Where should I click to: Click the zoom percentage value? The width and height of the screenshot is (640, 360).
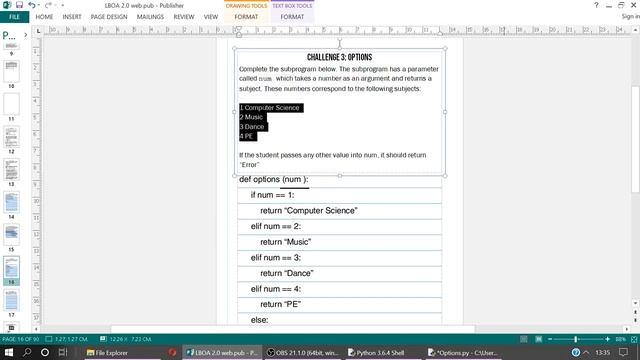[620, 339]
